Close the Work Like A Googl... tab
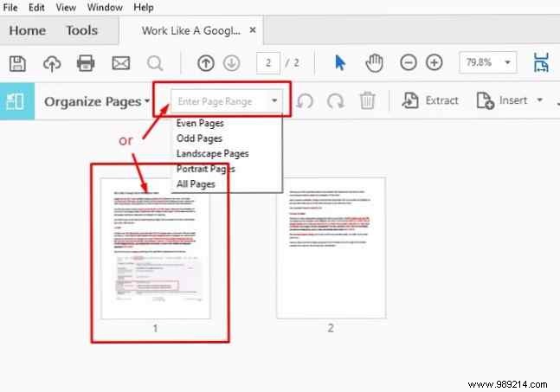This screenshot has width=560, height=392. click(253, 30)
